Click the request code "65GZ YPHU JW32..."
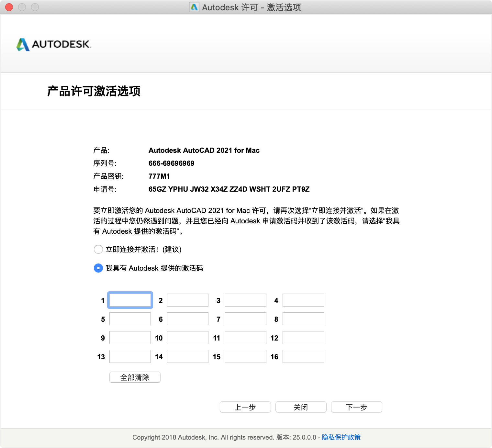The image size is (492, 448). [x=229, y=189]
